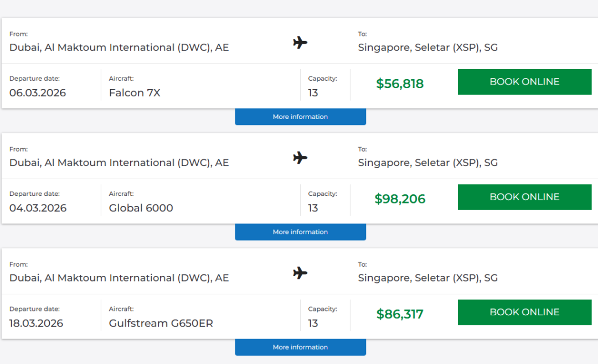This screenshot has width=598, height=364.
Task: Select the Global 6000 aircraft name
Action: [x=141, y=208]
